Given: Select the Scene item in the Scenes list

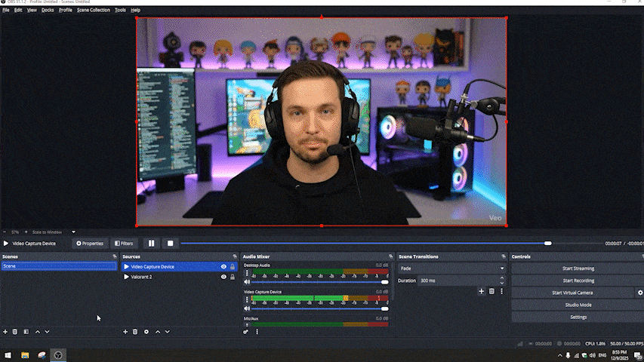Looking at the screenshot, I should [x=59, y=266].
